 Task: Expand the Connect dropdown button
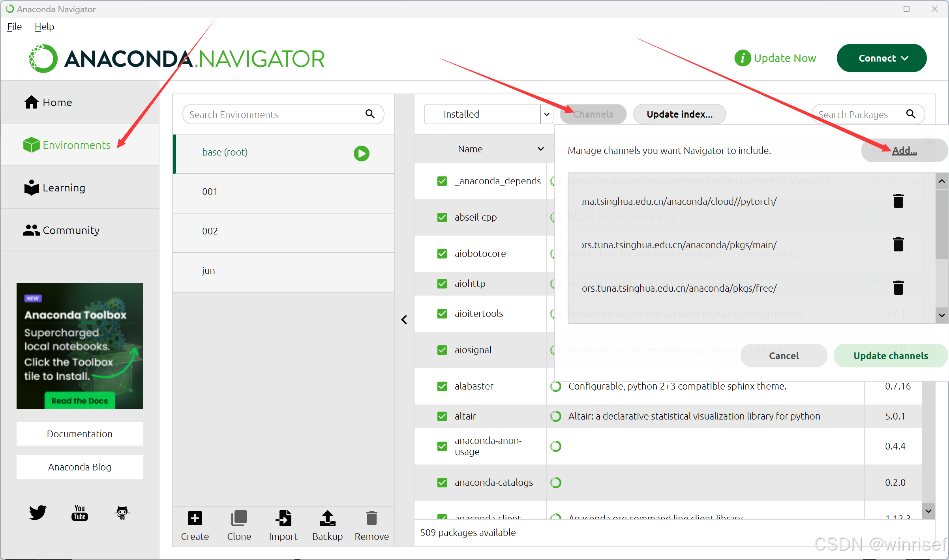[881, 58]
